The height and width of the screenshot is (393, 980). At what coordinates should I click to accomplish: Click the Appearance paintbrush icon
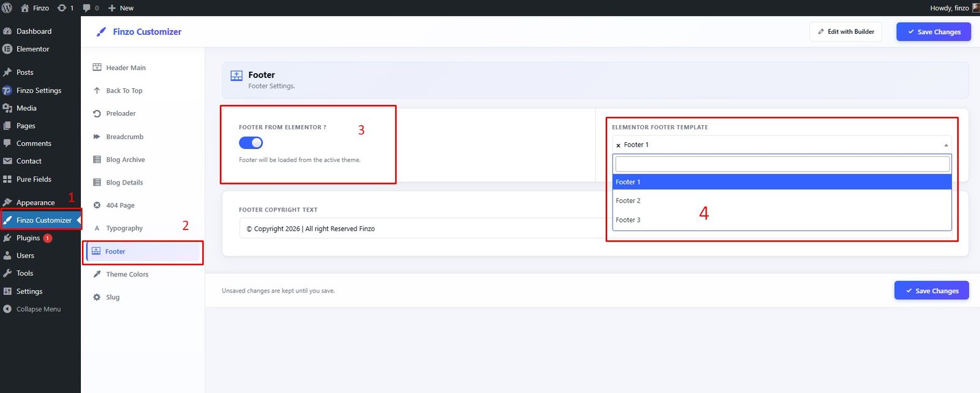(x=7, y=202)
